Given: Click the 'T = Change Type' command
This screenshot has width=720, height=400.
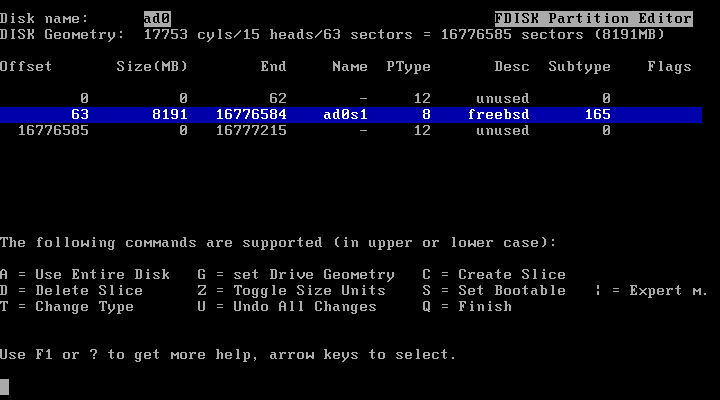Looking at the screenshot, I should [x=67, y=307].
